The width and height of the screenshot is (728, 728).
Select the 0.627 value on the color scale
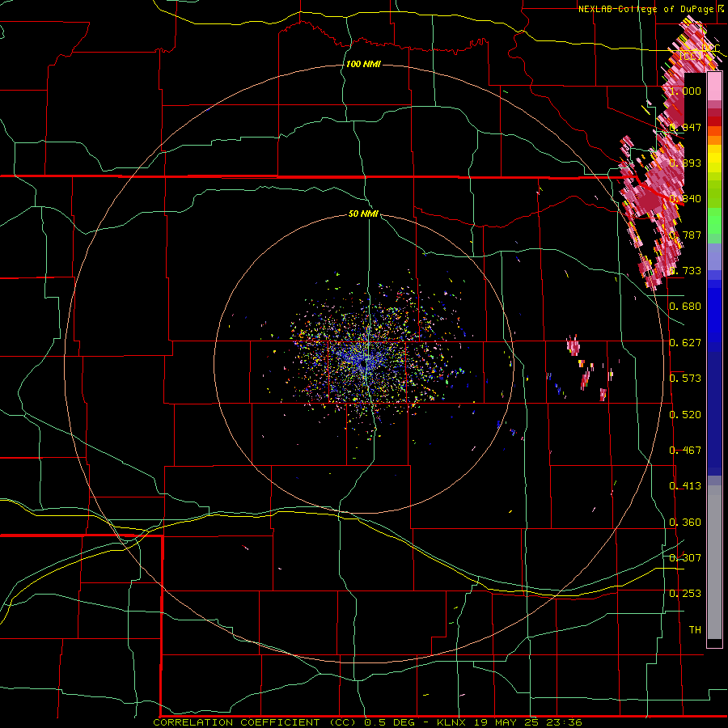click(685, 343)
